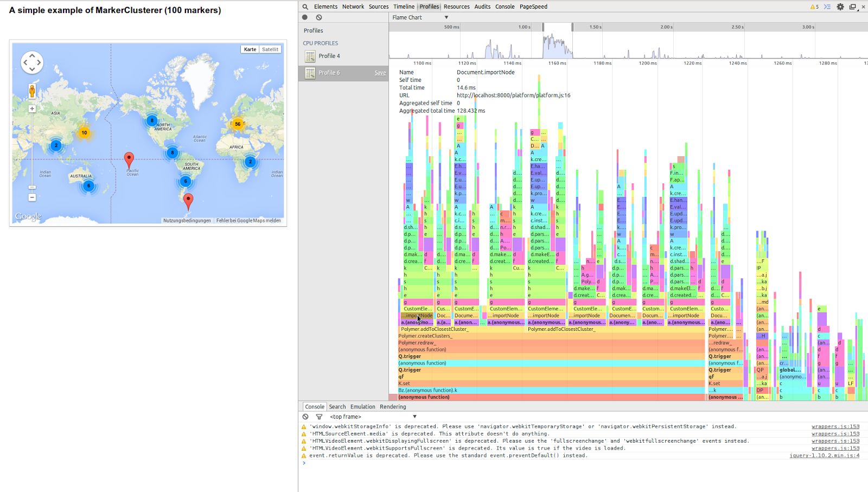Click the DevTools search magnifier icon
The height and width of the screenshot is (492, 868).
pyautogui.click(x=305, y=7)
